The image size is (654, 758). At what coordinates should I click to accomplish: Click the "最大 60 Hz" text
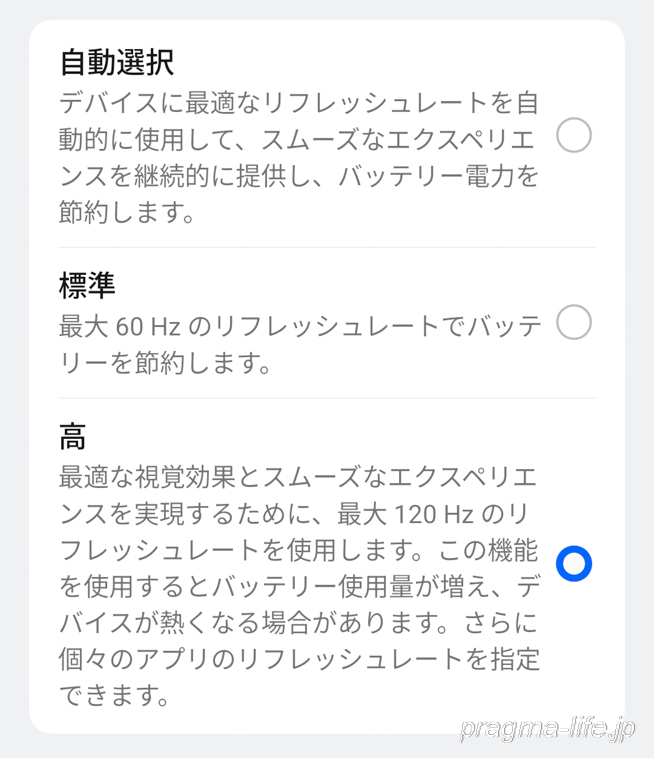(x=115, y=325)
